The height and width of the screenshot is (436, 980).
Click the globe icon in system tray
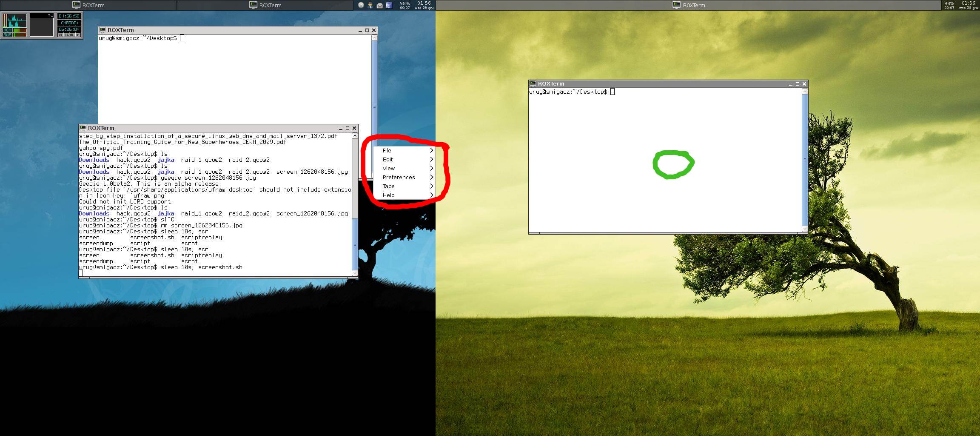[x=361, y=5]
